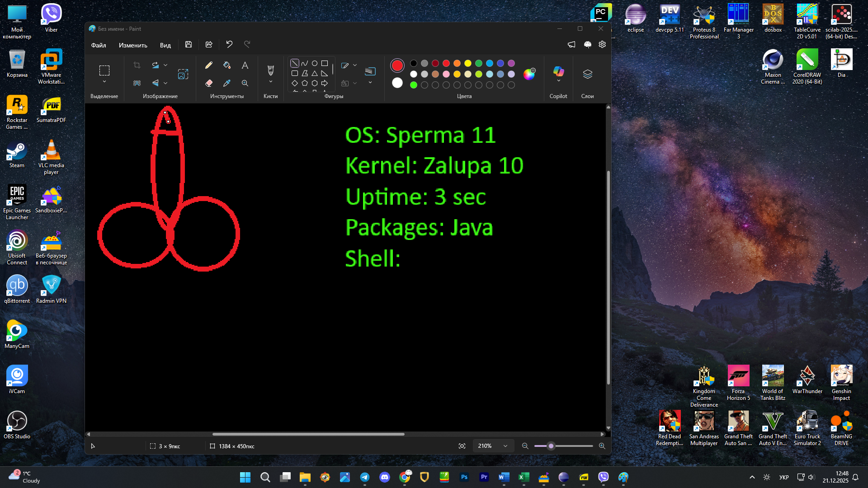868x488 pixels.
Task: Select the Eraser tool
Action: (x=209, y=83)
